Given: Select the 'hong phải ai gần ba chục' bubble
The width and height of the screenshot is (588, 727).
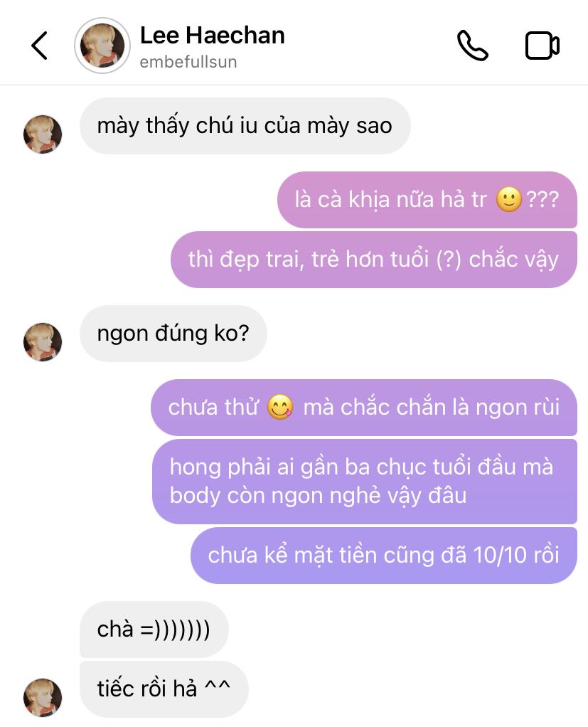Looking at the screenshot, I should (365, 482).
